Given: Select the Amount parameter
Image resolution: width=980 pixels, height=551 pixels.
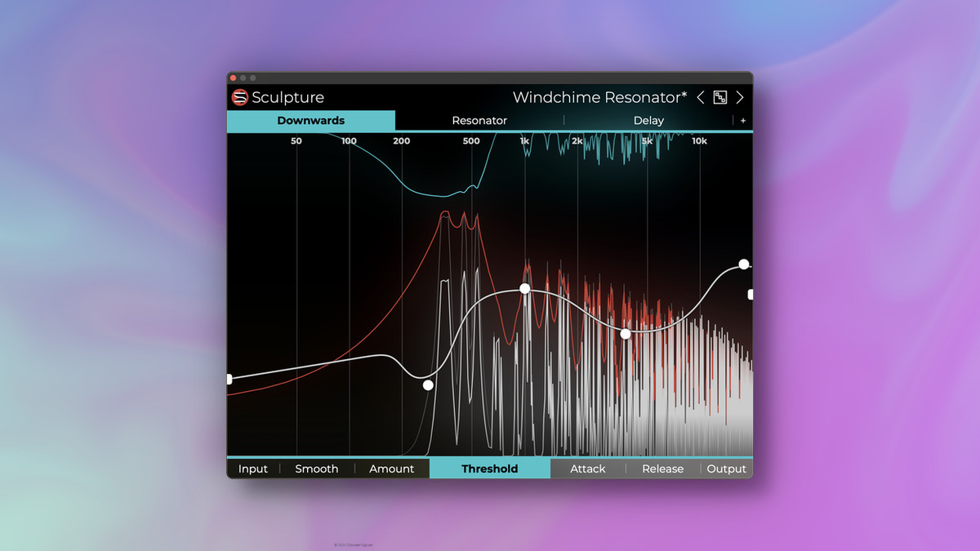Looking at the screenshot, I should click(x=392, y=469).
